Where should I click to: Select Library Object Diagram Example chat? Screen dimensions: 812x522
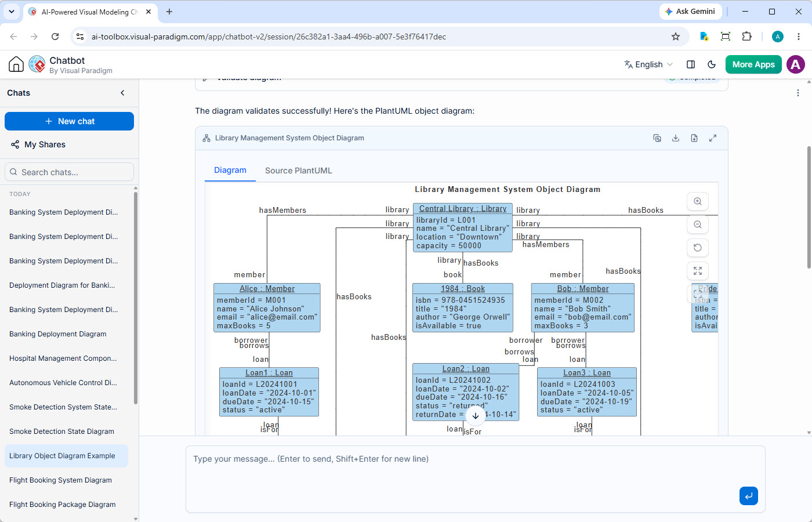tap(66, 456)
